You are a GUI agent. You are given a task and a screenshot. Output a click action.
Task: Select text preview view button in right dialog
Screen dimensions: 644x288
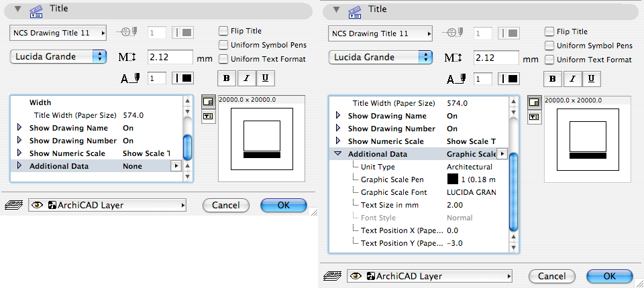click(534, 117)
